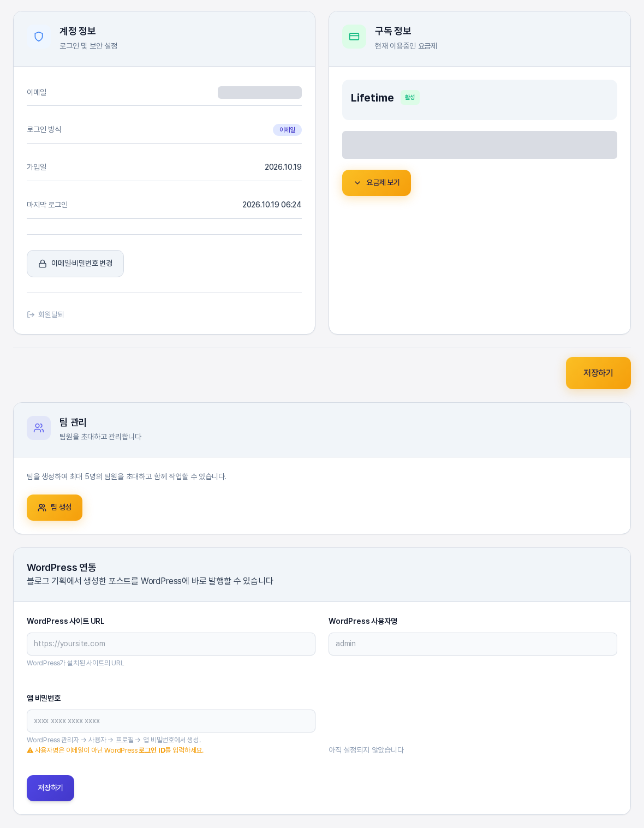644x828 pixels.
Task: Focus the WordPress 사이트 URL field
Action: pos(171,644)
